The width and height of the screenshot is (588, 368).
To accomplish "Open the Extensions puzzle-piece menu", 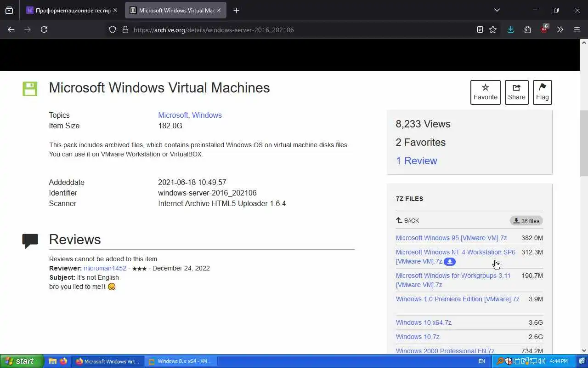I will 527,29.
